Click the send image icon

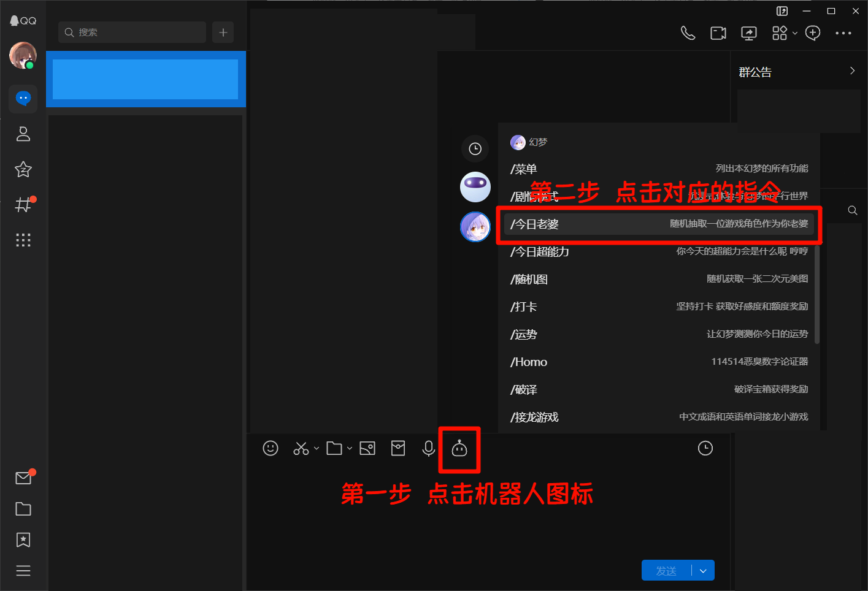click(367, 448)
